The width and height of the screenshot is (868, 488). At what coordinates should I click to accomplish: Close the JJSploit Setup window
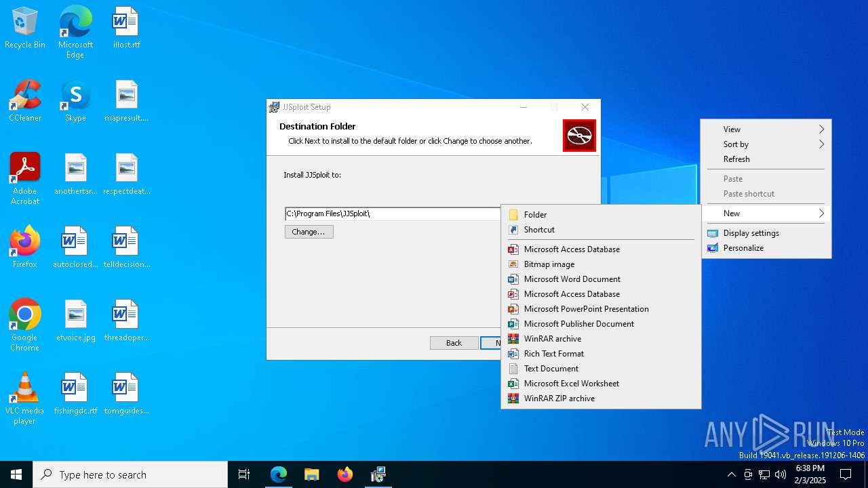[585, 107]
